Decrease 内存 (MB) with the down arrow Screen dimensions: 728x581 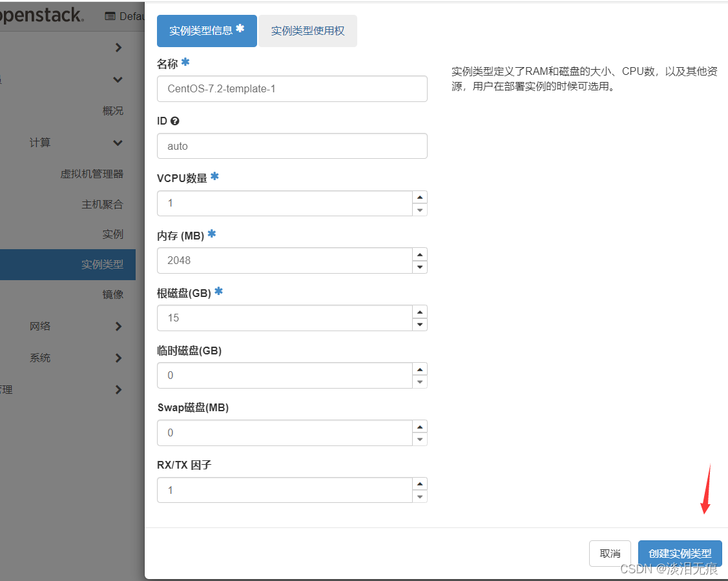(x=421, y=266)
